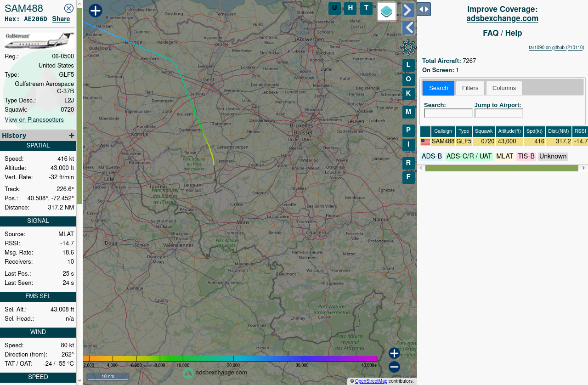
Task: Sort by Type column header
Action: tap(464, 131)
